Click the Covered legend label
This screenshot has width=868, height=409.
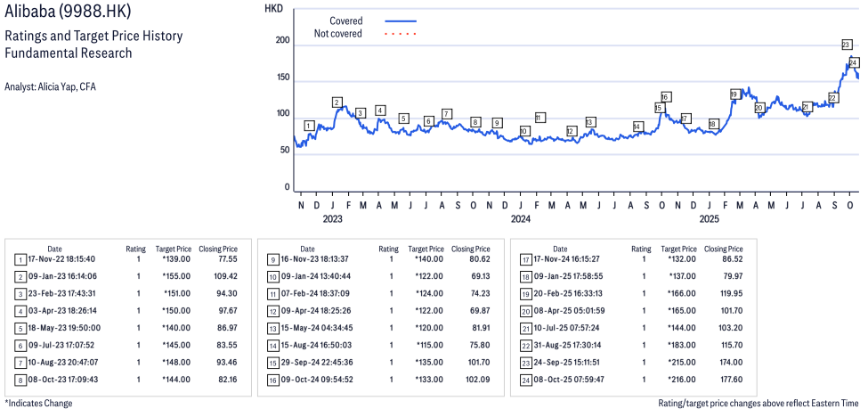[x=345, y=20]
